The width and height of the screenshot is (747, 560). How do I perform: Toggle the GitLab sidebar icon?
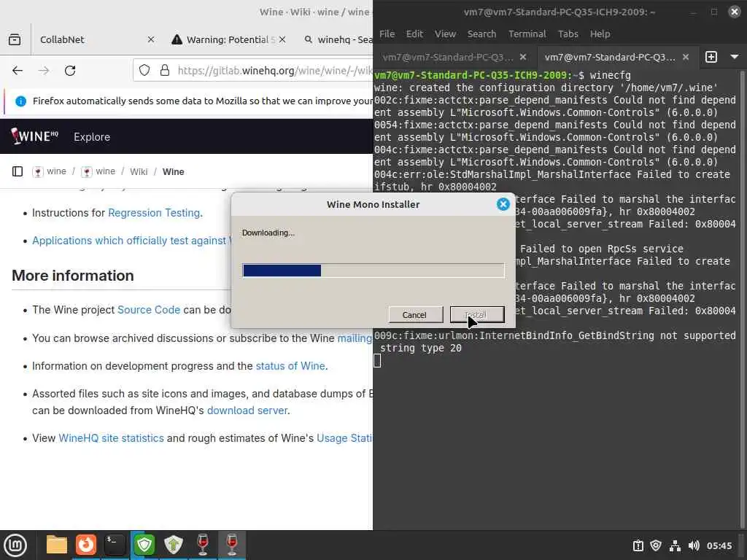[x=18, y=171]
